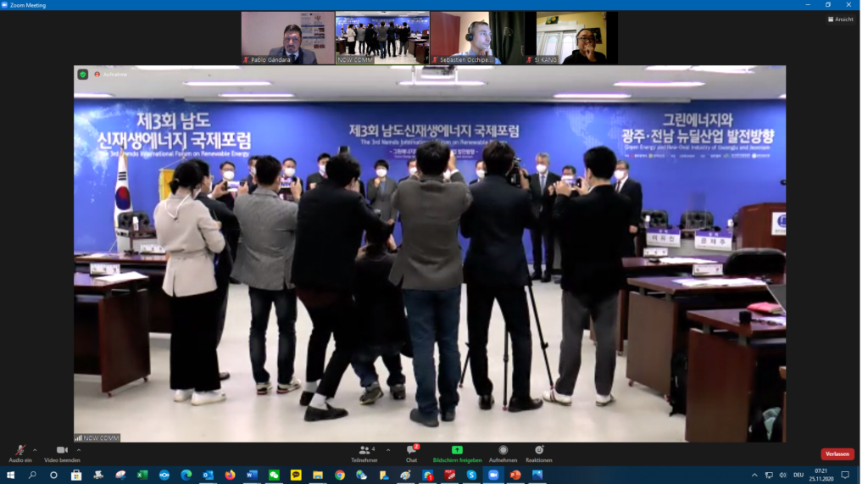
Task: Expand audio options arrow beside Audio ein
Action: 35,450
